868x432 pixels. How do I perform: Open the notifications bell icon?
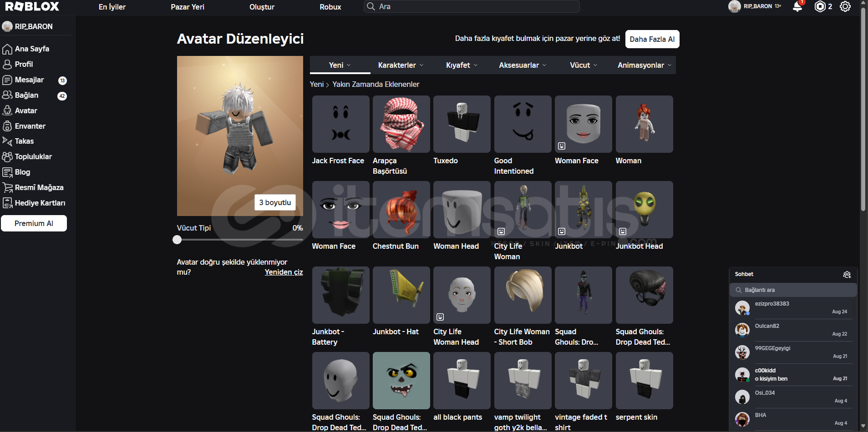click(x=797, y=6)
